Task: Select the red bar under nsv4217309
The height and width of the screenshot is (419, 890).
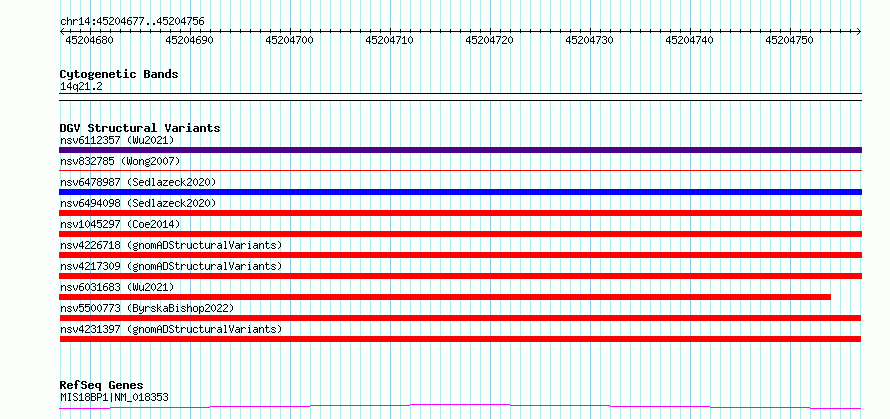Action: 460,276
